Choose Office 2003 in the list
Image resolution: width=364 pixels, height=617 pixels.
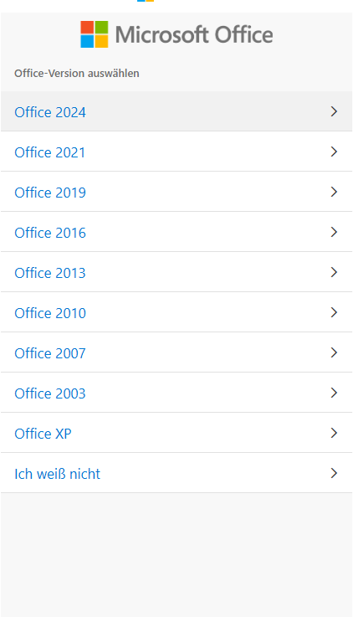(x=50, y=393)
